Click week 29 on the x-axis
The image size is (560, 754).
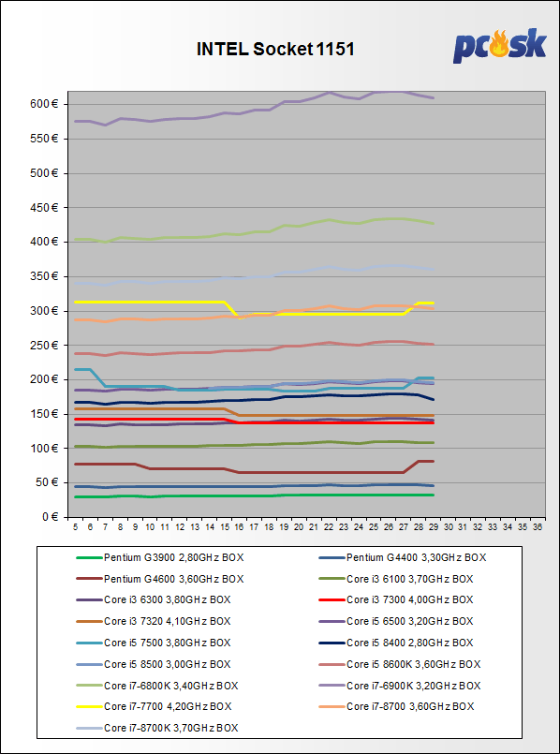(433, 527)
